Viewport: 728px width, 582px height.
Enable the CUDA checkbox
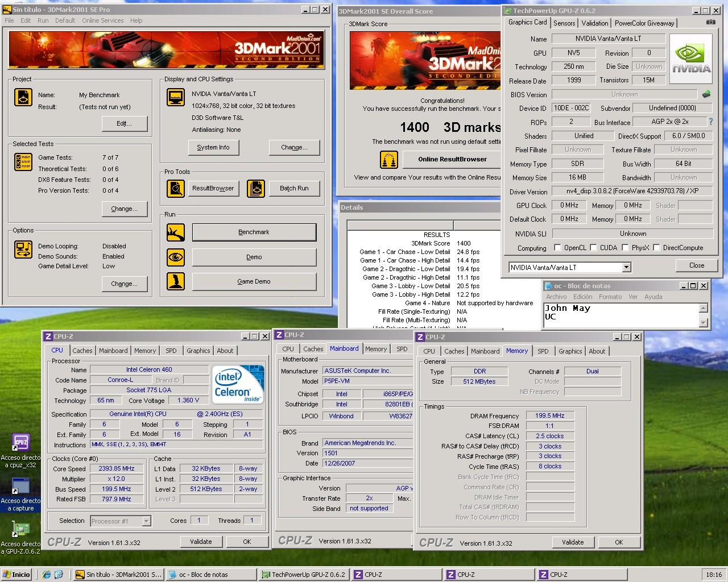tap(593, 248)
